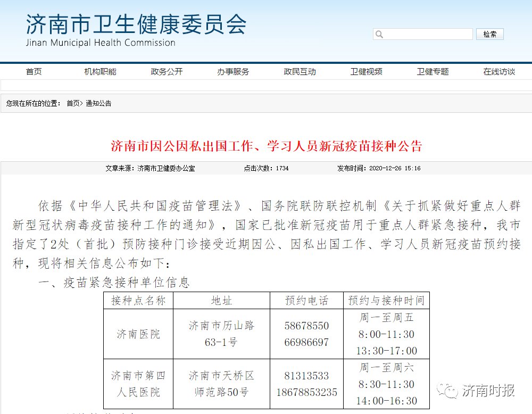Image resolution: width=532 pixels, height=414 pixels.
Task: Click the magnifier icon in the search box
Action: coord(379,35)
